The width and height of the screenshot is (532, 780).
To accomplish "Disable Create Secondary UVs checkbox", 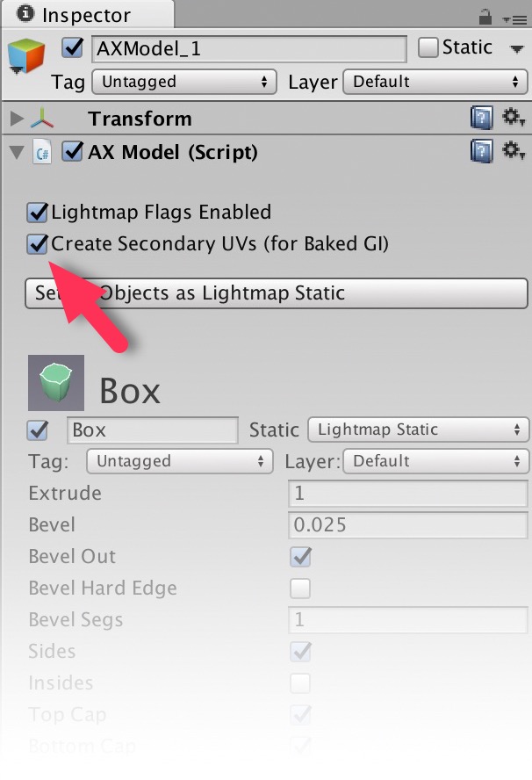I will click(37, 244).
